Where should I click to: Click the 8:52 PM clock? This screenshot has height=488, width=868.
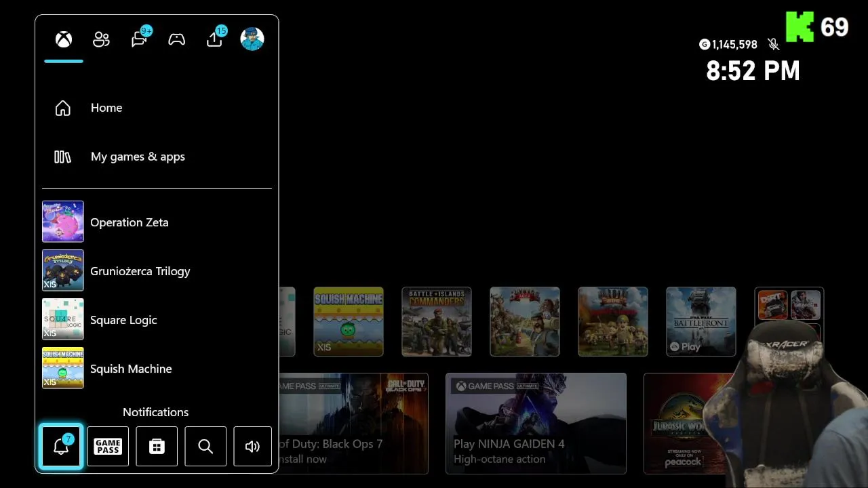pyautogui.click(x=753, y=70)
